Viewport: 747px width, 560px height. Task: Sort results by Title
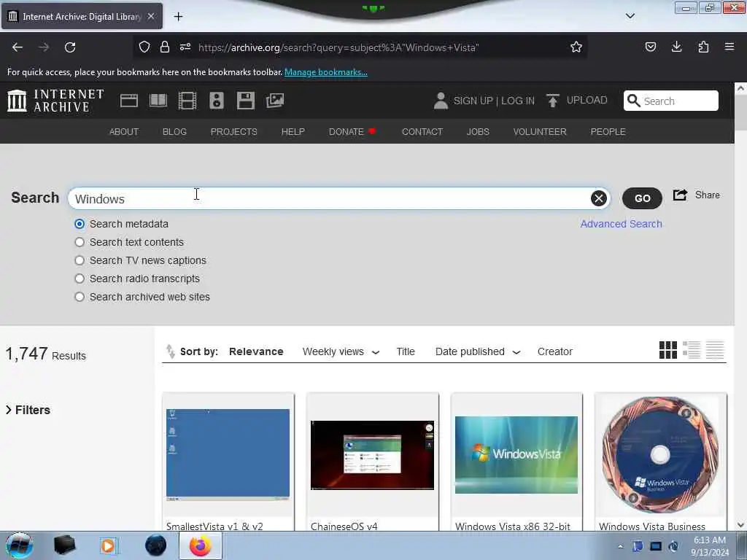(x=406, y=351)
